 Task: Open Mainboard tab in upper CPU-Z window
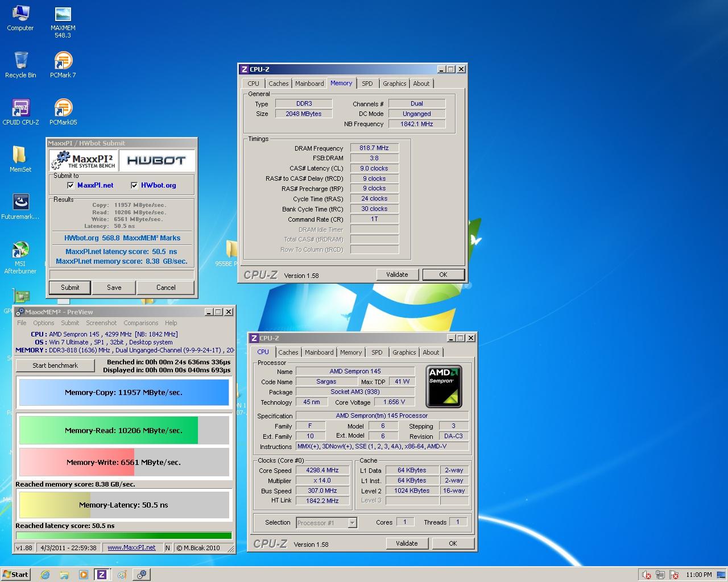(x=309, y=84)
